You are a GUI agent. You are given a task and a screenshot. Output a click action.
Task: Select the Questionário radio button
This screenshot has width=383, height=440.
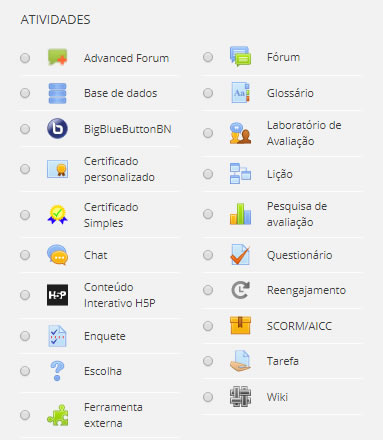pyautogui.click(x=208, y=255)
